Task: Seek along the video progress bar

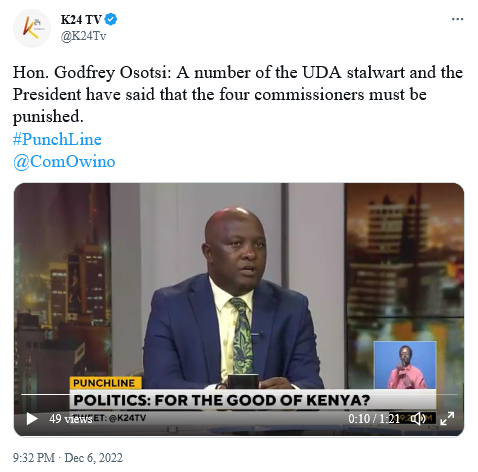Action: (239, 394)
